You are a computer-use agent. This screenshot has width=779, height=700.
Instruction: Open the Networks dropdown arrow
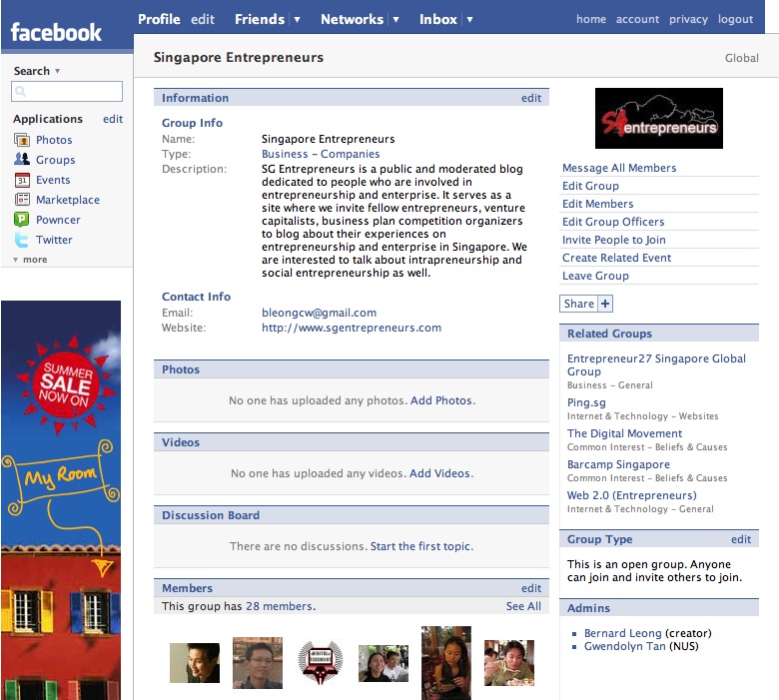pyautogui.click(x=395, y=20)
